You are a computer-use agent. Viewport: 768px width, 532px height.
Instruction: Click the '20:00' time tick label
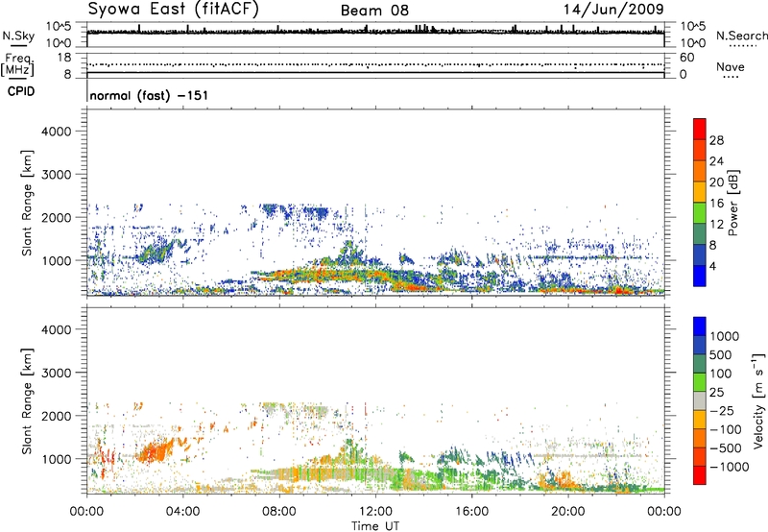567,512
